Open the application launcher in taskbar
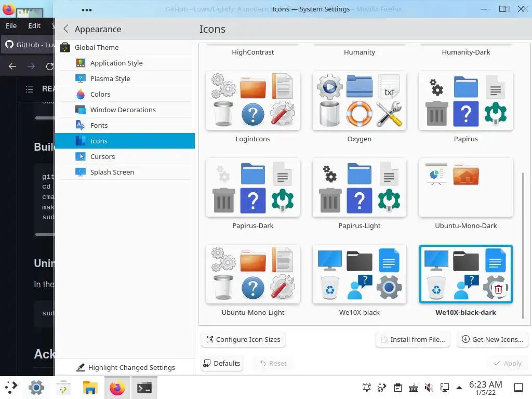This screenshot has height=399, width=532. (x=11, y=388)
